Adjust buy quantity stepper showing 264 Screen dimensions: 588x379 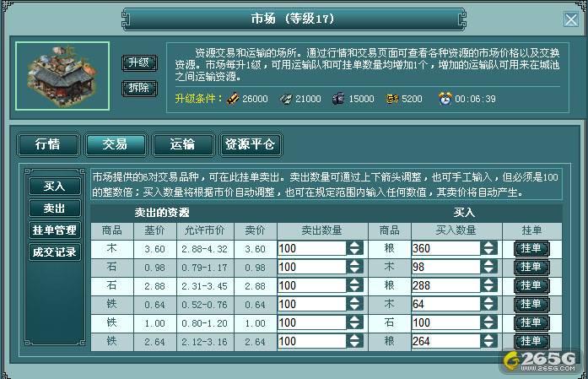488,341
